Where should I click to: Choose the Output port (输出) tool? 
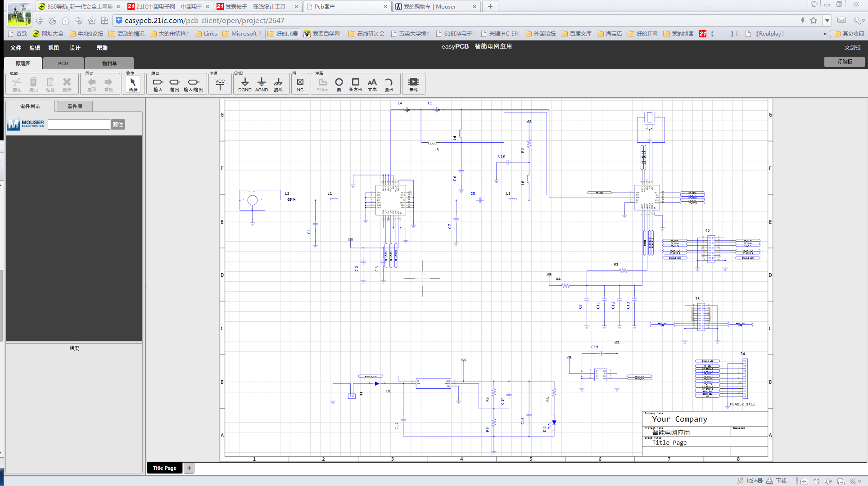(175, 84)
